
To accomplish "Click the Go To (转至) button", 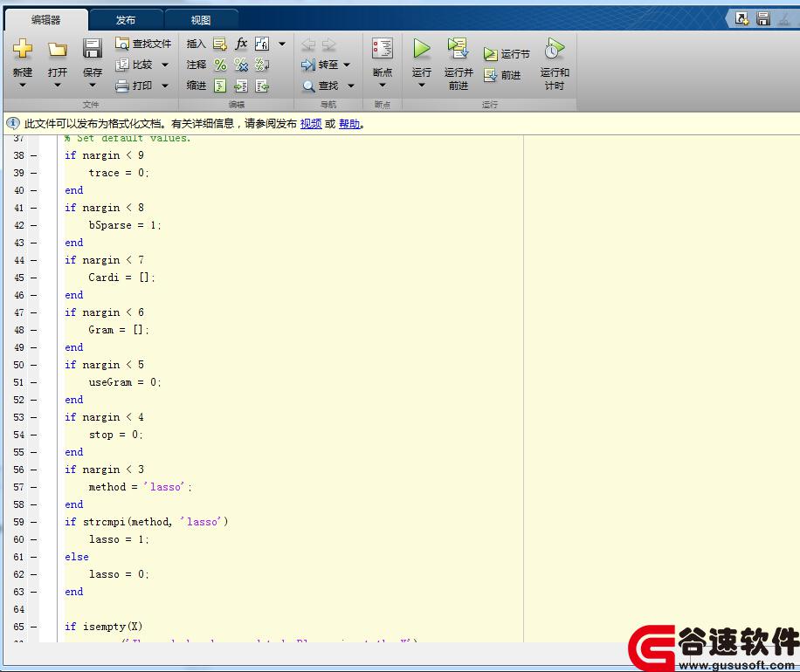I will coord(320,65).
